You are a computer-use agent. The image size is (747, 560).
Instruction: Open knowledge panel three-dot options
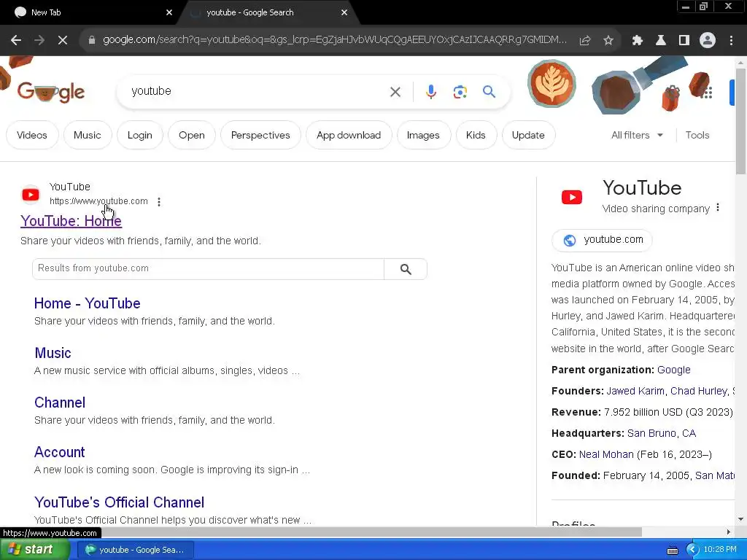pyautogui.click(x=718, y=208)
